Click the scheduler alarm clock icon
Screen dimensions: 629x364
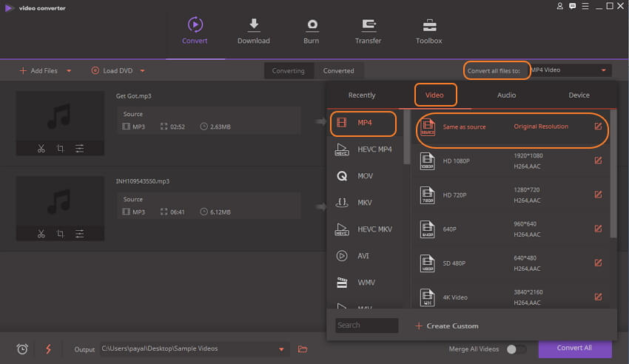point(22,349)
